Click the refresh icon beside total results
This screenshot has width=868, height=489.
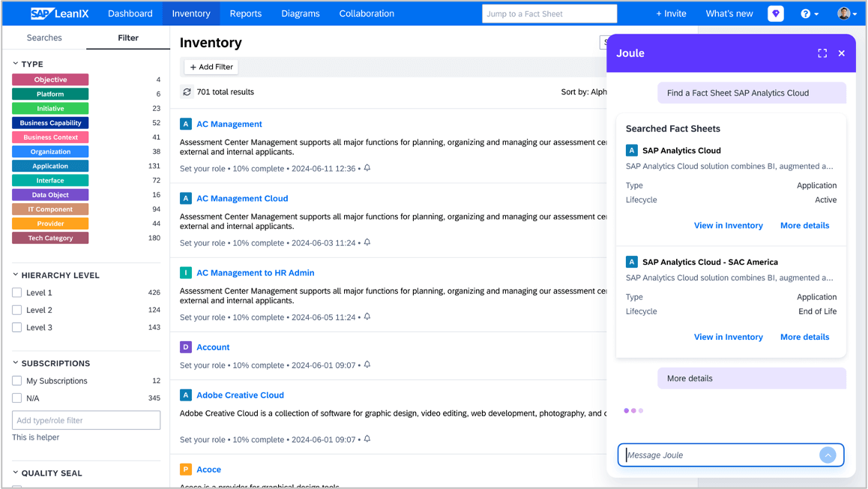click(x=187, y=92)
